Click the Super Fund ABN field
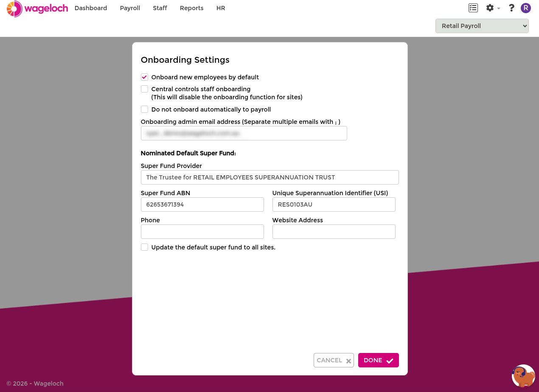Screen dimensions: 539x392 (202, 204)
